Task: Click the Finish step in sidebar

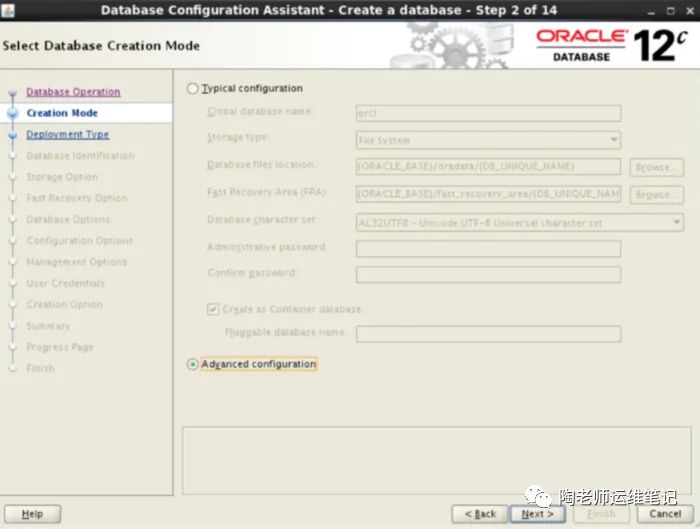Action: 40,368
